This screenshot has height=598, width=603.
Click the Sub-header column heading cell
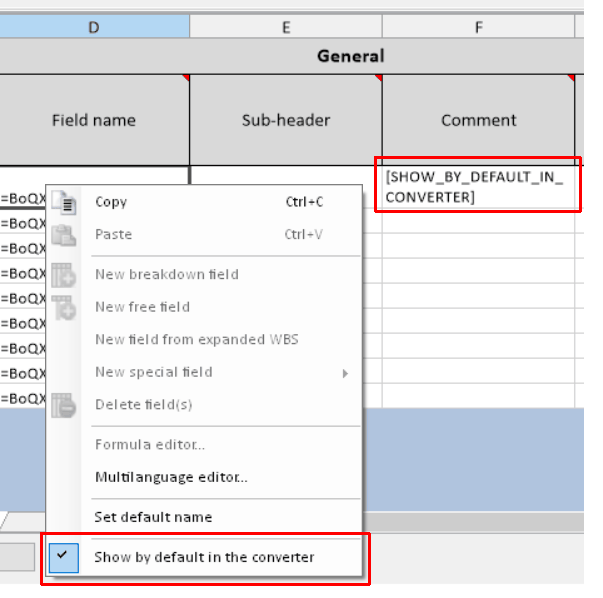(286, 120)
